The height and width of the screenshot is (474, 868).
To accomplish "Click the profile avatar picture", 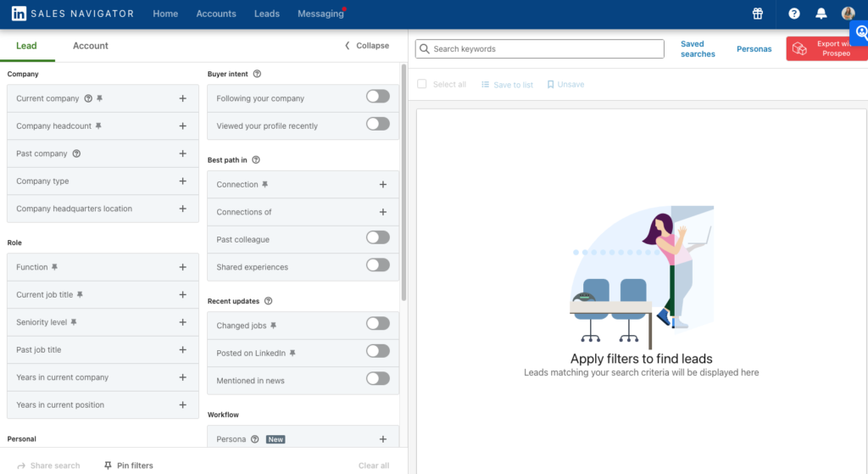I will (x=848, y=14).
